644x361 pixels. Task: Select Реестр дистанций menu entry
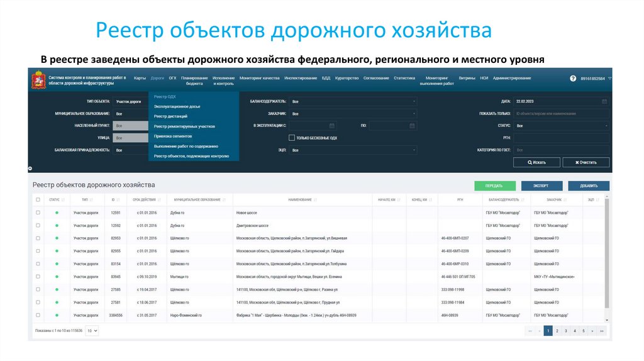coord(170,116)
